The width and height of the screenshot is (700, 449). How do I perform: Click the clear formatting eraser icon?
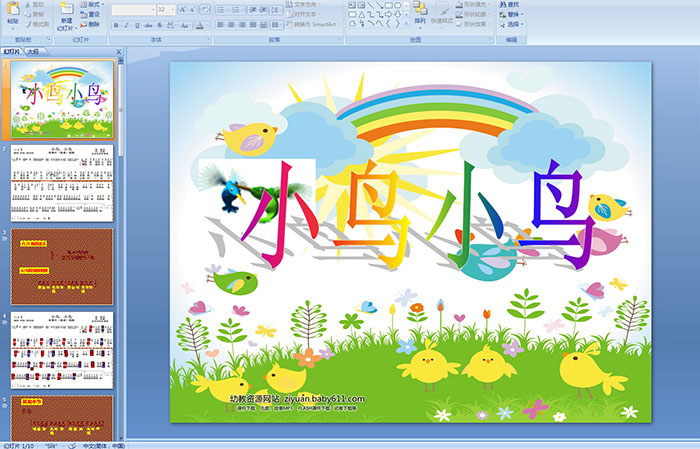204,9
